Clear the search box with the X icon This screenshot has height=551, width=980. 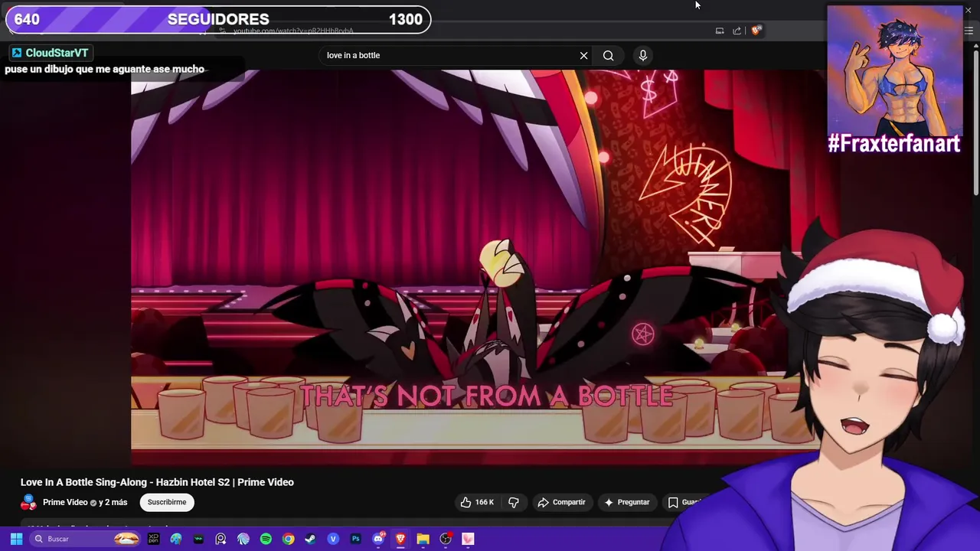[583, 55]
